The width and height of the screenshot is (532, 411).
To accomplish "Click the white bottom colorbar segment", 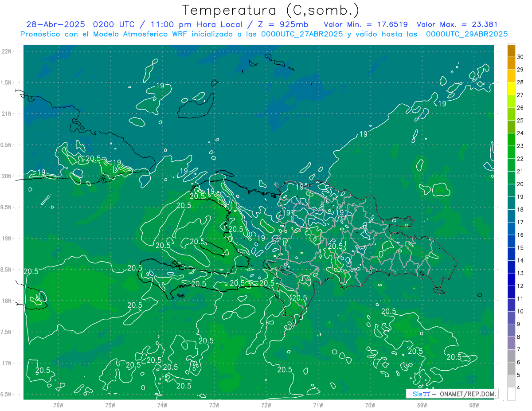I will coord(511,394).
